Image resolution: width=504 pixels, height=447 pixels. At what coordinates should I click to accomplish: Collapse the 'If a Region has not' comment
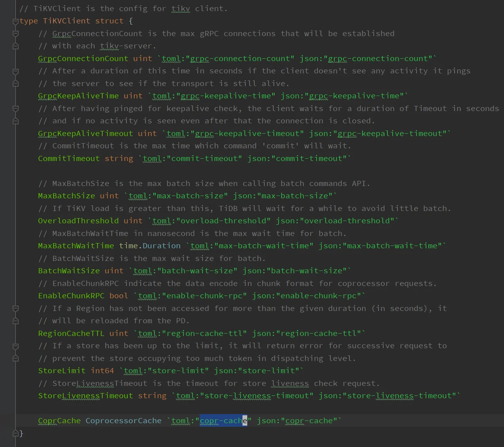click(x=15, y=309)
